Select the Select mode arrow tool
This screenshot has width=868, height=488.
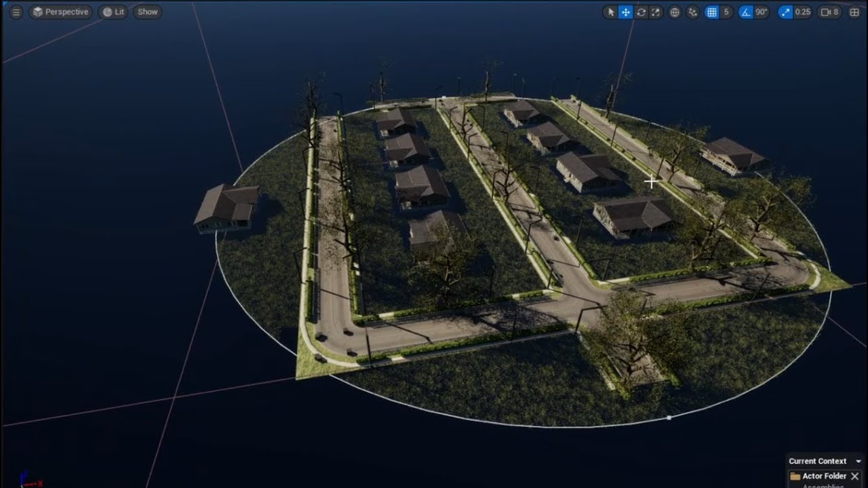pos(610,12)
